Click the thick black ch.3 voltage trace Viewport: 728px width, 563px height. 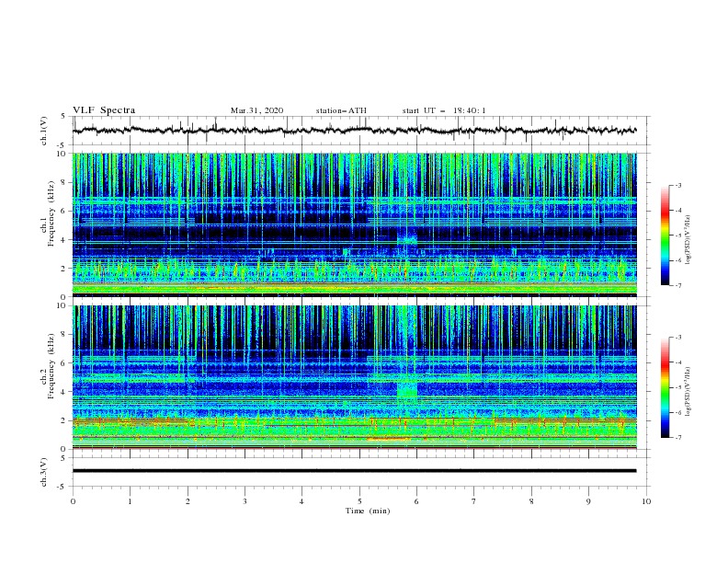click(354, 471)
